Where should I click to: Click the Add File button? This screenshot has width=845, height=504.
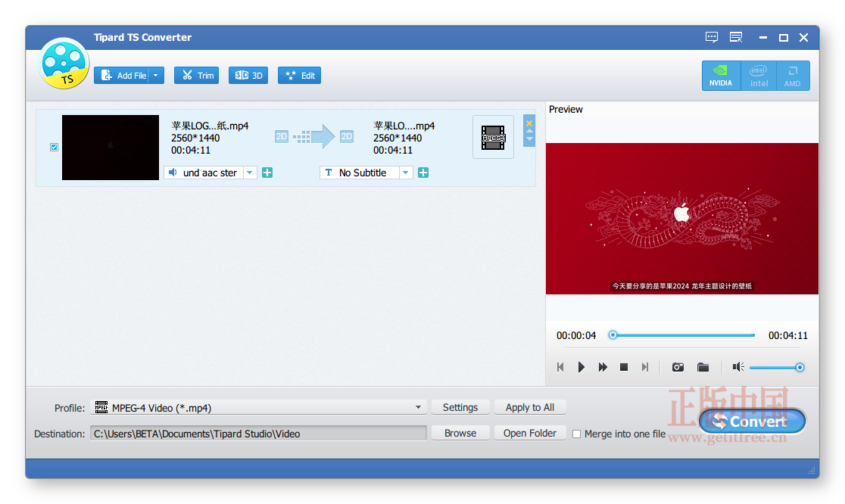(122, 76)
